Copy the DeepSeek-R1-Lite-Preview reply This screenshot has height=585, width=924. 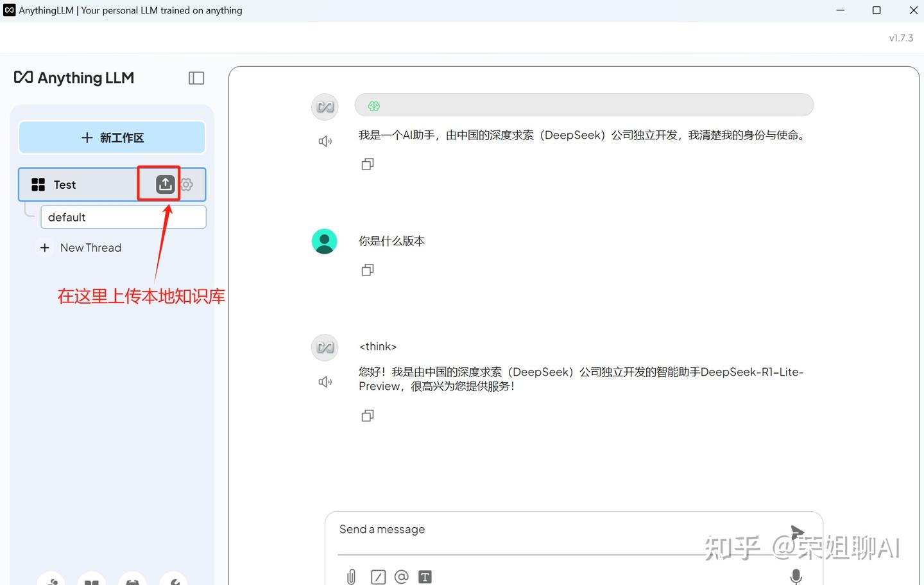click(368, 415)
